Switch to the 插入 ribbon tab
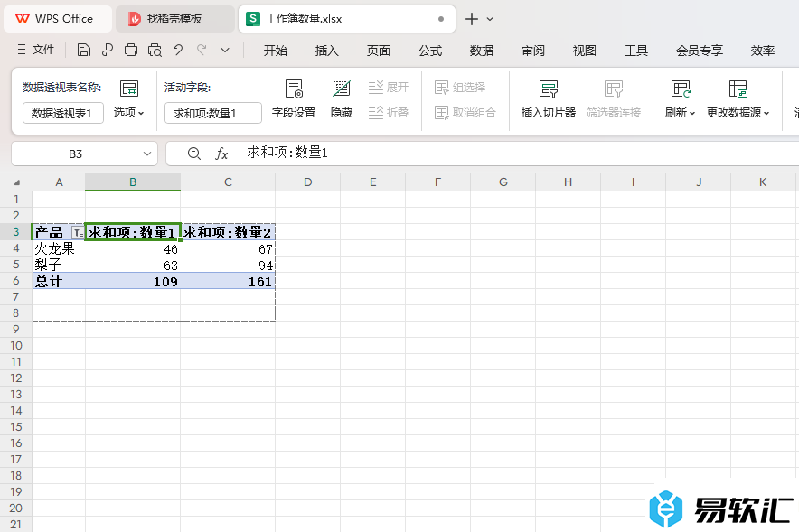This screenshot has width=799, height=532. 326,51
